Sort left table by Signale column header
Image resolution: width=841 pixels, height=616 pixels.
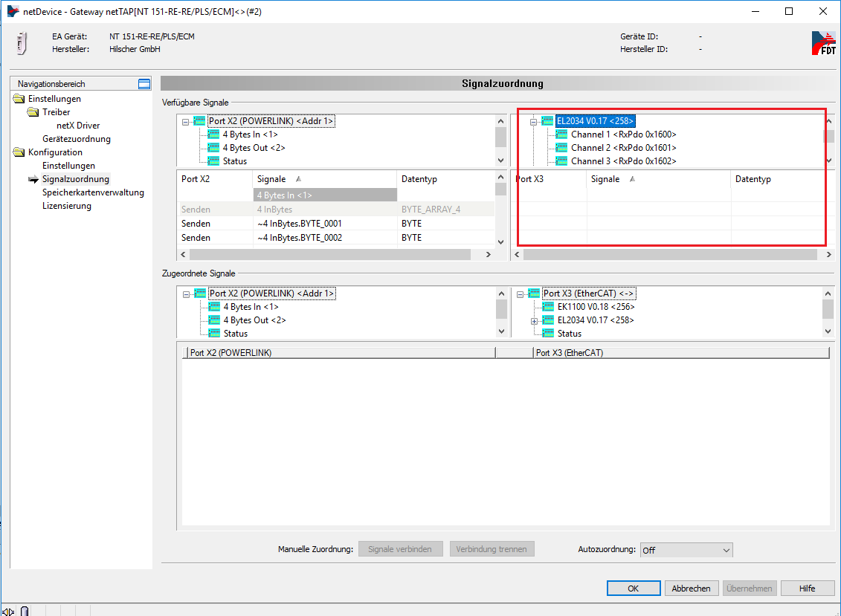coord(324,179)
